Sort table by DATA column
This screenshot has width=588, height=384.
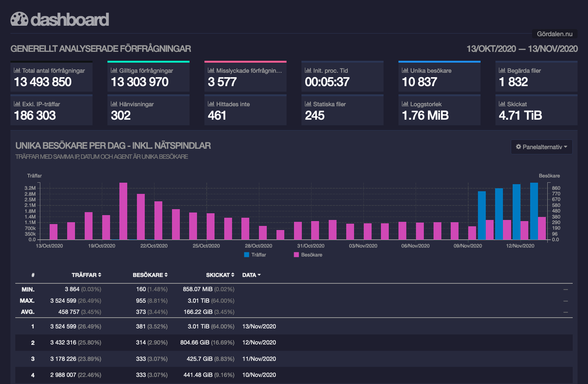(x=251, y=275)
